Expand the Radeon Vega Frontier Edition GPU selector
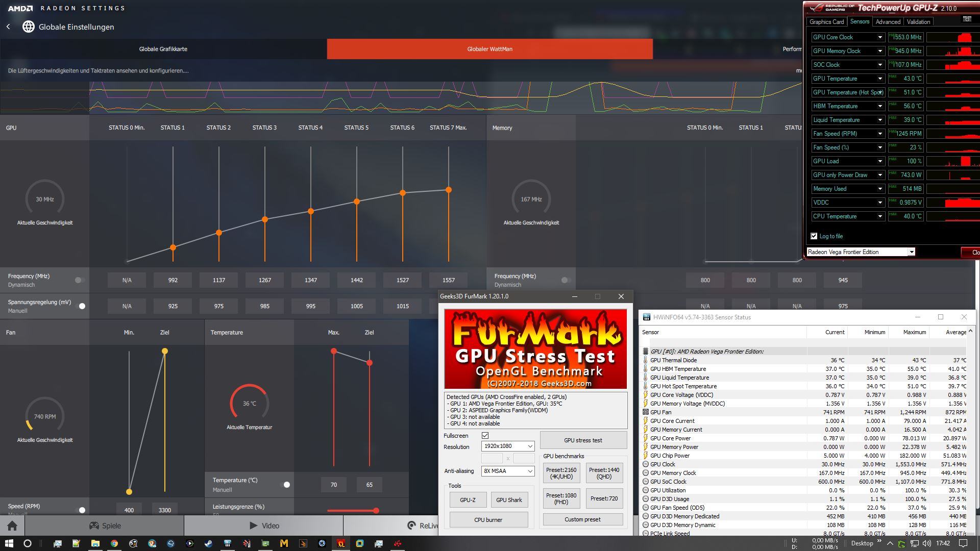980x551 pixels. click(x=911, y=252)
